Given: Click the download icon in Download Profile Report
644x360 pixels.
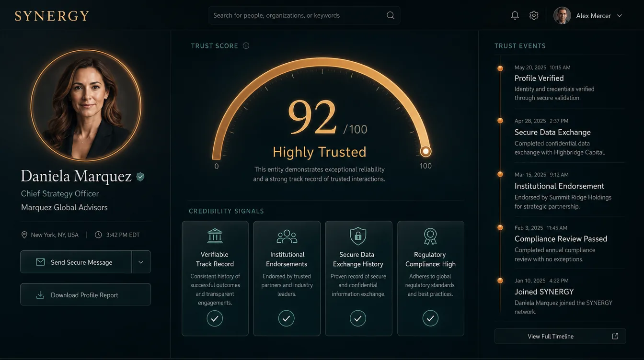Looking at the screenshot, I should tap(40, 295).
